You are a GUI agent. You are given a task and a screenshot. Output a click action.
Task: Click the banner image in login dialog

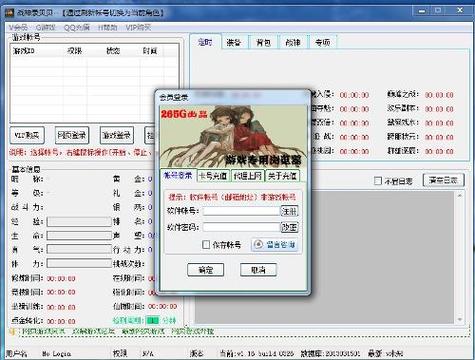pos(233,136)
